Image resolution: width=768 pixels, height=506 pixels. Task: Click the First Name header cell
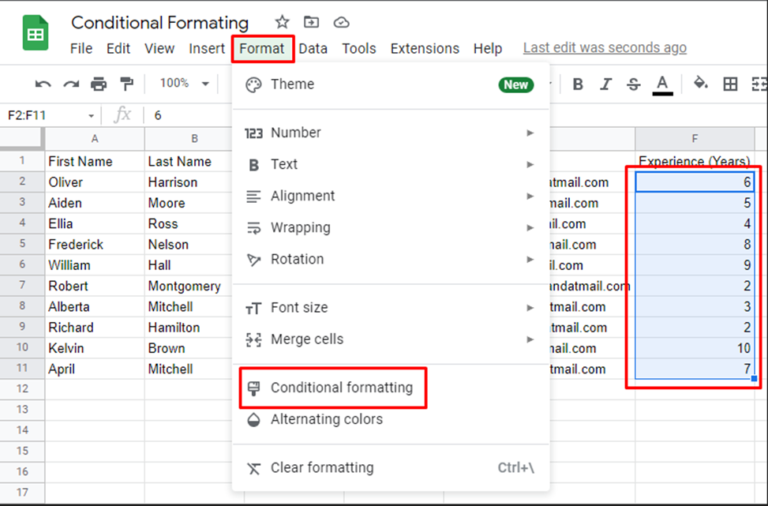95,161
